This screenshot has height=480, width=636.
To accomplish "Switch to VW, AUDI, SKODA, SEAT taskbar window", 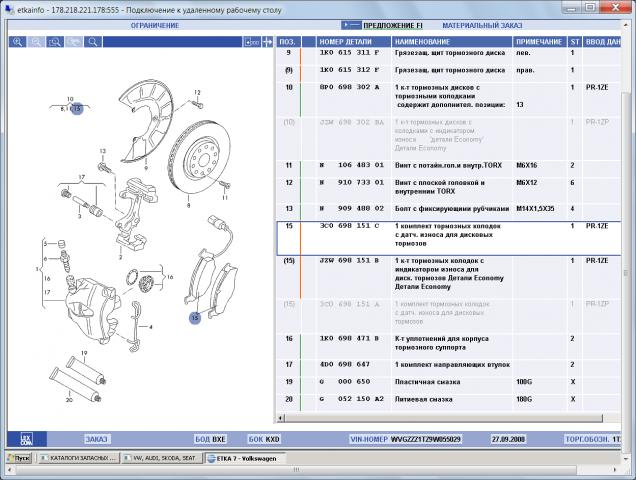I will 162,458.
